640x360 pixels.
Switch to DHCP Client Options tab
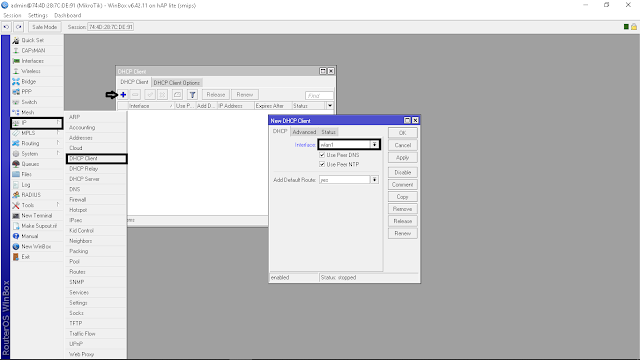177,83
